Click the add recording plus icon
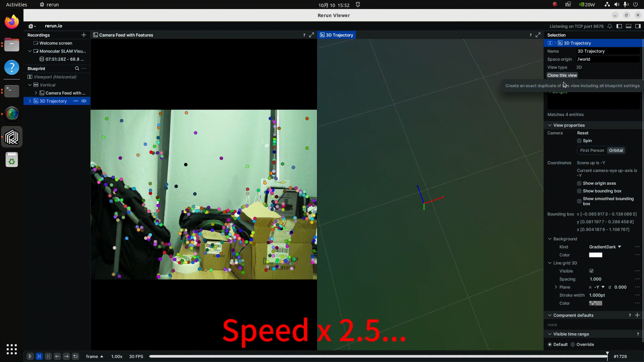 click(84, 35)
